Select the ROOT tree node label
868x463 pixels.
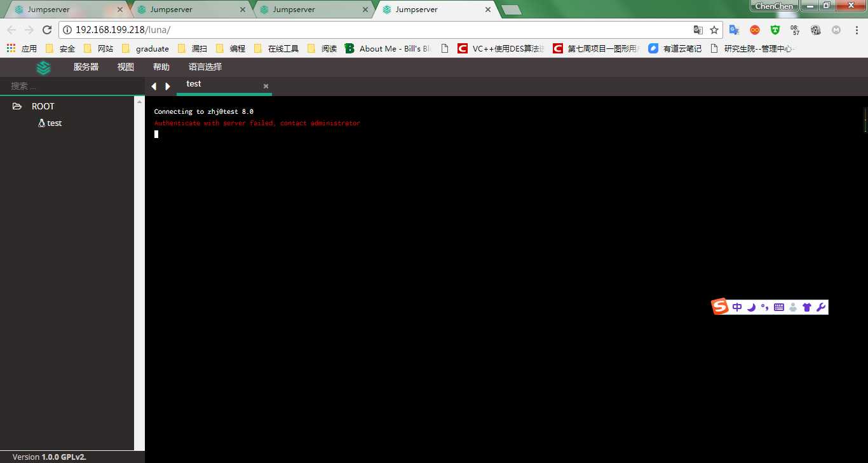(43, 106)
